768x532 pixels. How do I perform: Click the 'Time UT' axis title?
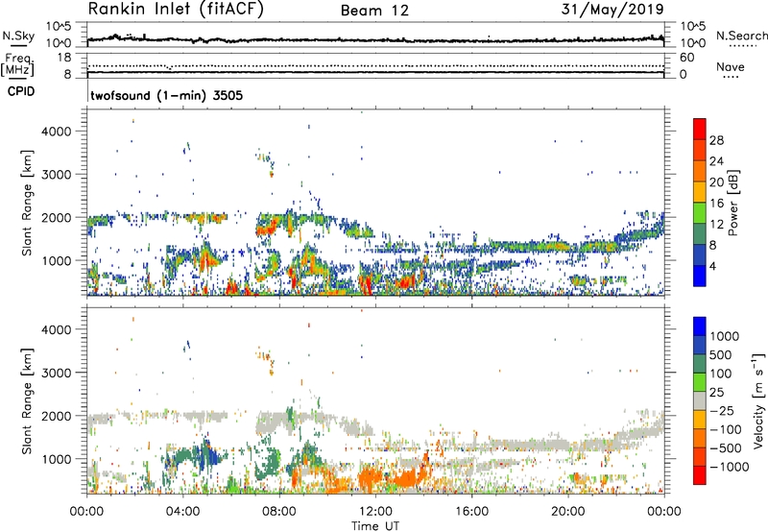click(375, 526)
